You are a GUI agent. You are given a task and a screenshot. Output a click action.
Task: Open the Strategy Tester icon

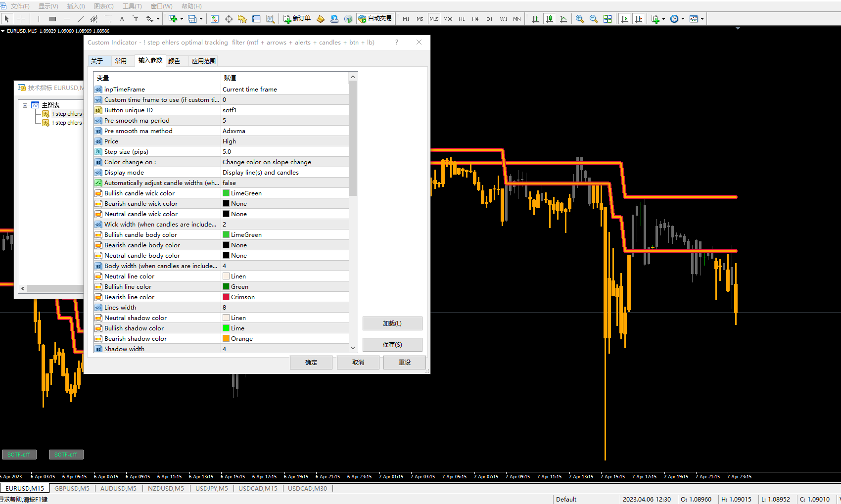[x=270, y=19]
